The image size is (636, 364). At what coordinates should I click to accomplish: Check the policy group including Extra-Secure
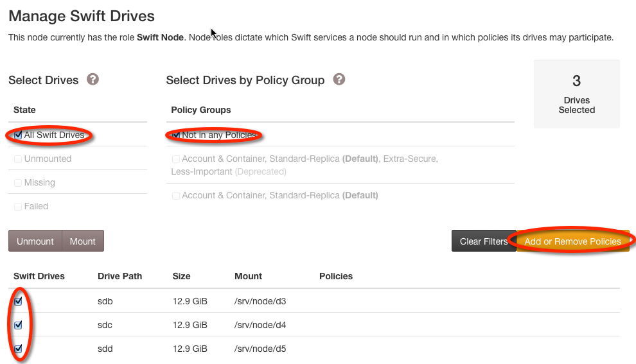click(x=176, y=159)
